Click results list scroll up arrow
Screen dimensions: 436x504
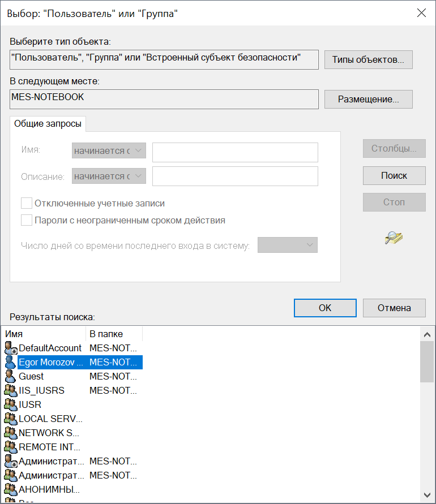click(428, 335)
